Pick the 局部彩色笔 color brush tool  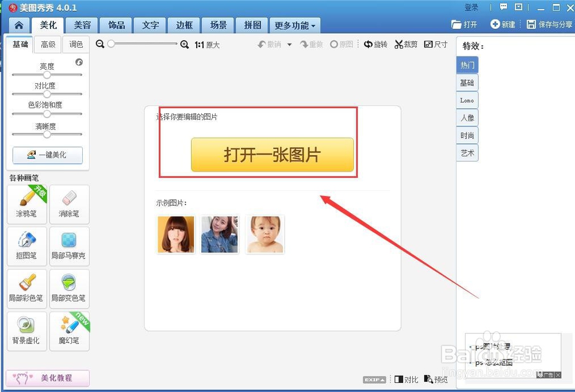pyautogui.click(x=26, y=288)
